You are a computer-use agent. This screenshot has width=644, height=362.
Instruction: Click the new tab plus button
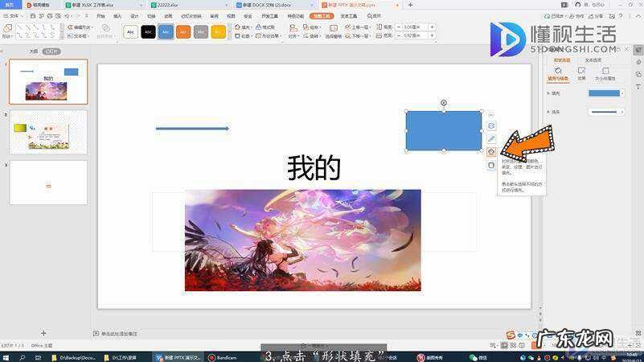point(410,5)
